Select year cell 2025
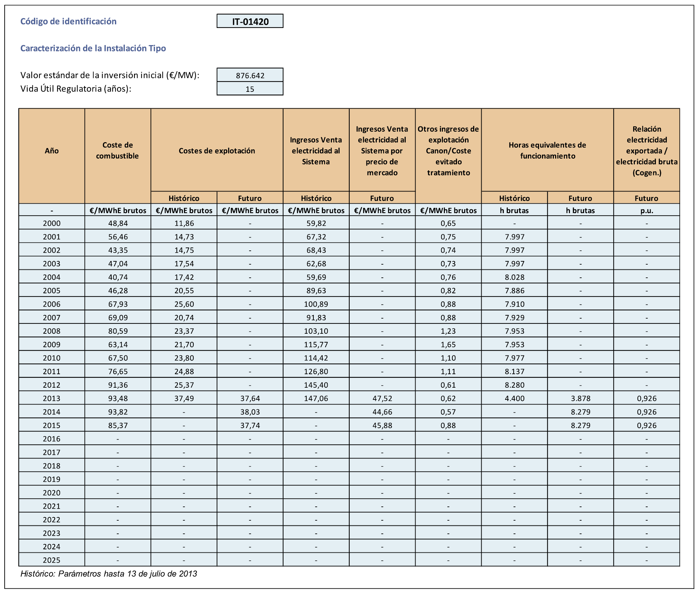 [52, 560]
